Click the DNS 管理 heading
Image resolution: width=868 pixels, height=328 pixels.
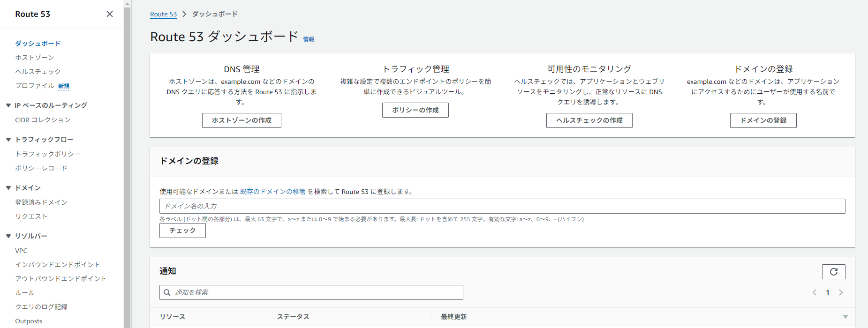click(x=242, y=69)
